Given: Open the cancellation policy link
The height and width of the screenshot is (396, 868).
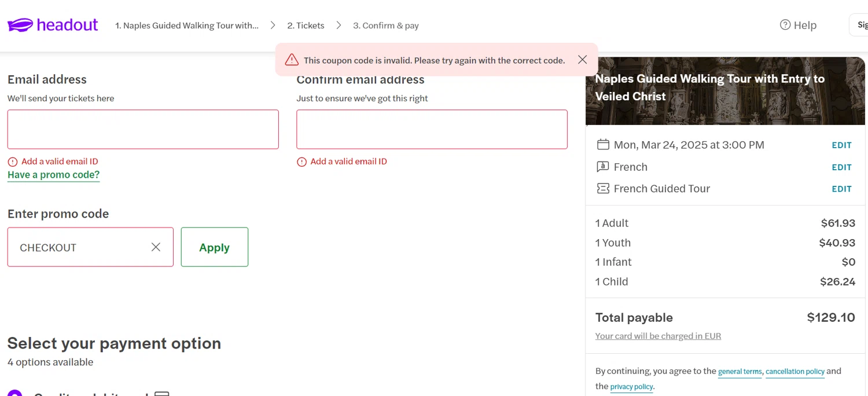Looking at the screenshot, I should [x=795, y=372].
